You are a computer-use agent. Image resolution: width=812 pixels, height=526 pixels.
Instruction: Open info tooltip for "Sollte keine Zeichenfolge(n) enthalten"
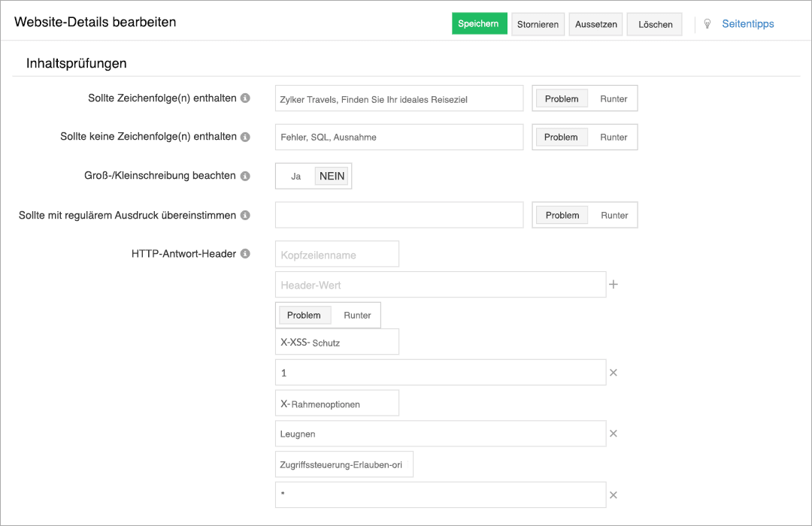(x=245, y=137)
